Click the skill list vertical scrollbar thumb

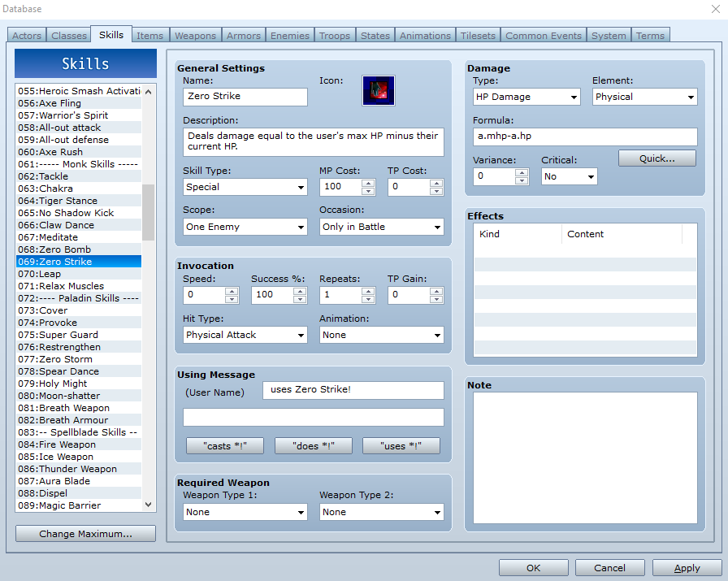pyautogui.click(x=148, y=212)
